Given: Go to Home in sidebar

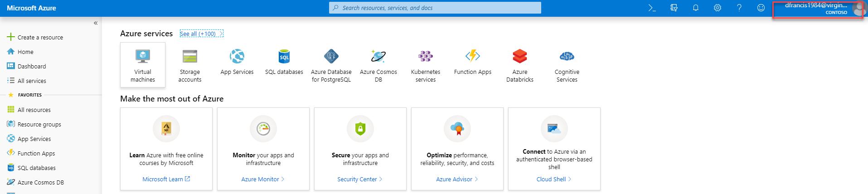Looking at the screenshot, I should (20, 52).
